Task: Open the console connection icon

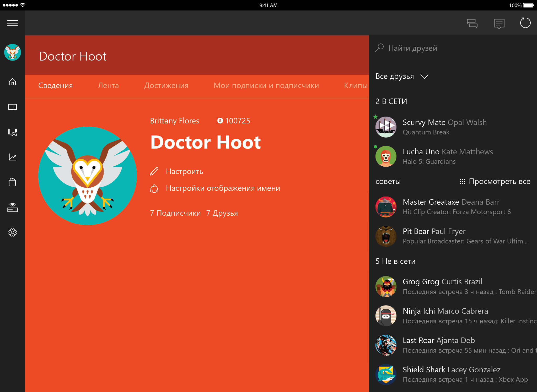Action: [x=12, y=208]
